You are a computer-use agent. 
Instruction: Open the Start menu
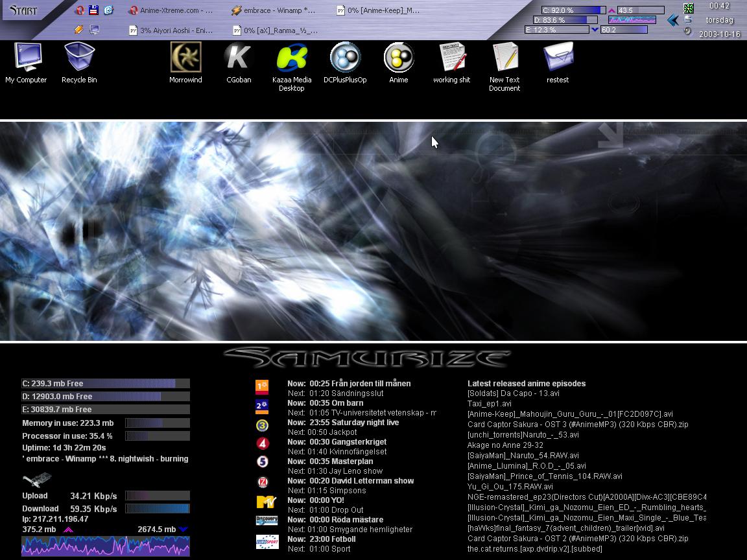[23, 10]
